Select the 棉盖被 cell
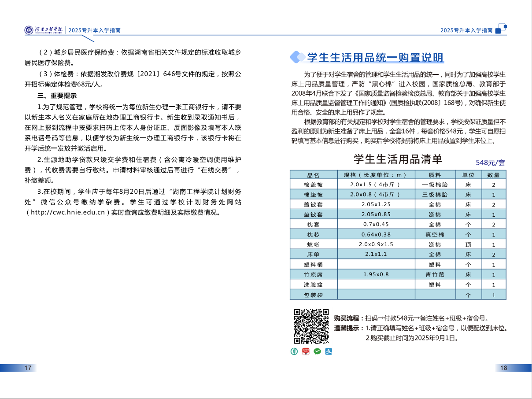 coord(314,185)
